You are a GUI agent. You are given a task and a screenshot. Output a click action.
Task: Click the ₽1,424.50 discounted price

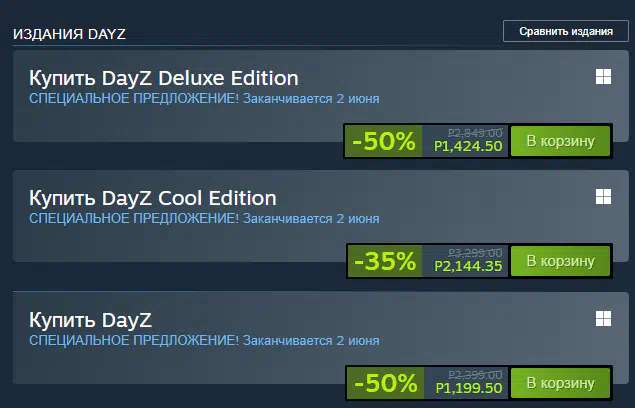coord(468,146)
